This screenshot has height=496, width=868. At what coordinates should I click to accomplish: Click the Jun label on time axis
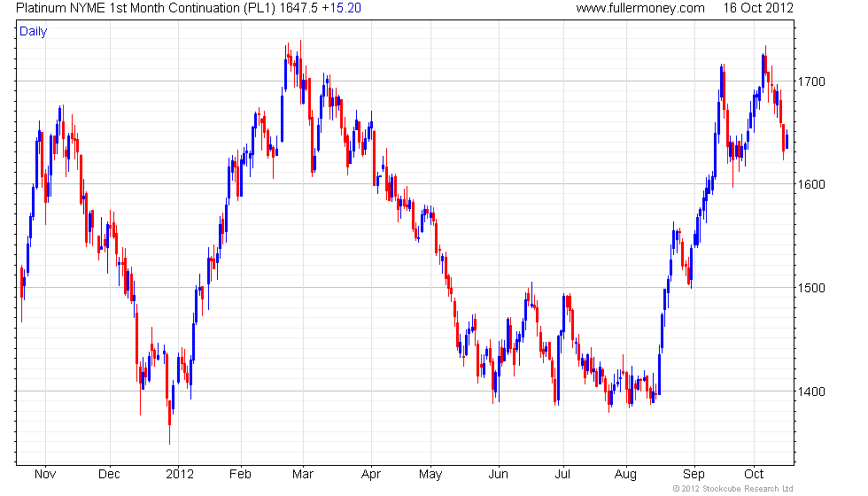[x=498, y=475]
